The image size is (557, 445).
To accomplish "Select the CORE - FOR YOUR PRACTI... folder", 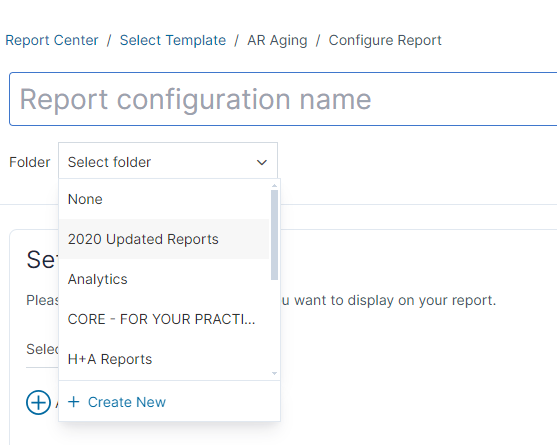I will [164, 319].
